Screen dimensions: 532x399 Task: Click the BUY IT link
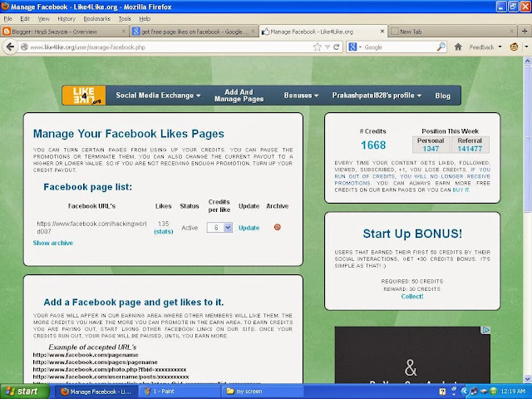coord(461,190)
